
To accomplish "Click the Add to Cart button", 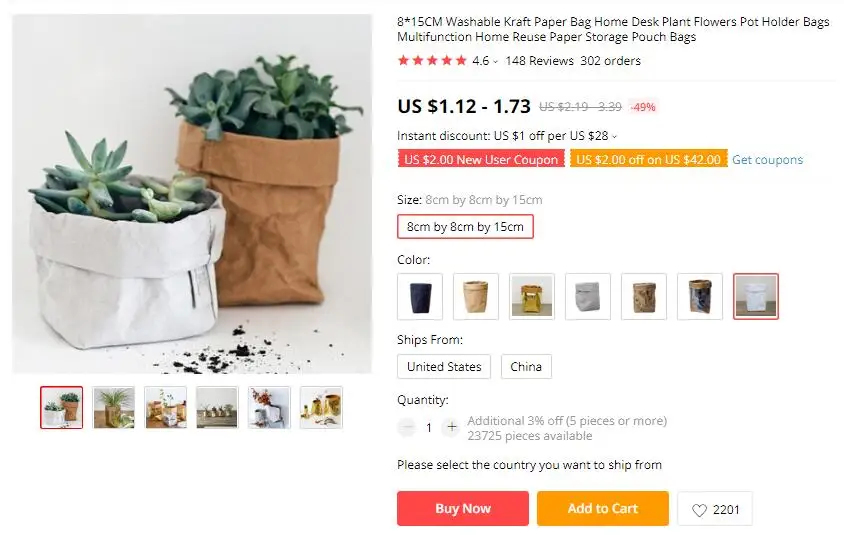I will coord(603,509).
